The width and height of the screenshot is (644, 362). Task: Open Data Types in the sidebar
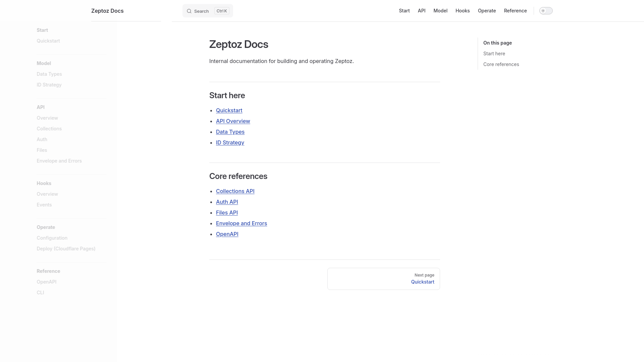(49, 74)
